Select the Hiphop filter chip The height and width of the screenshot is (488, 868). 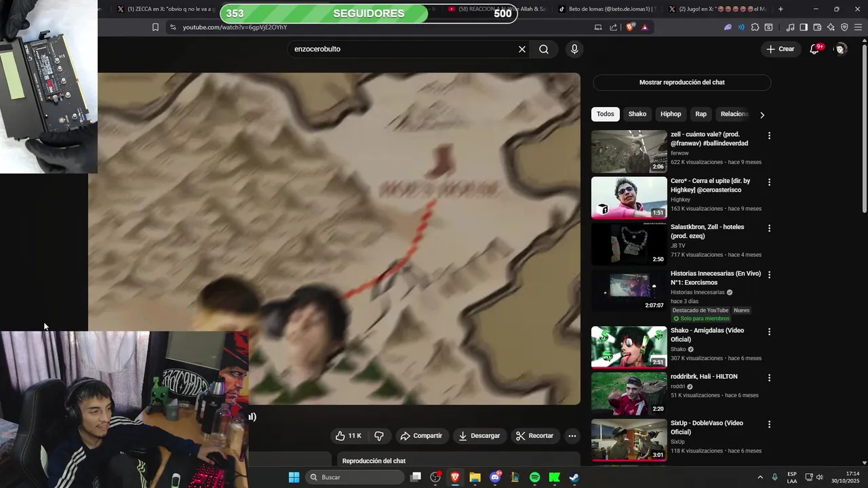point(671,114)
